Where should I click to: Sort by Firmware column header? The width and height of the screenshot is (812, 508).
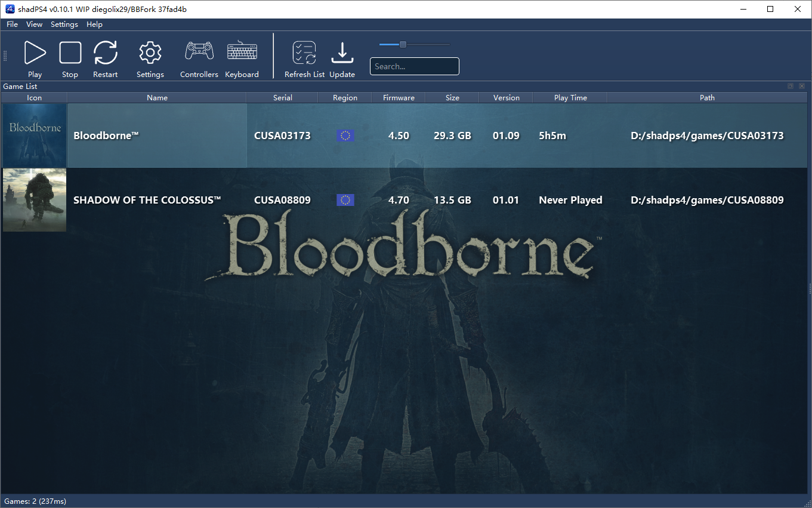[x=399, y=97]
